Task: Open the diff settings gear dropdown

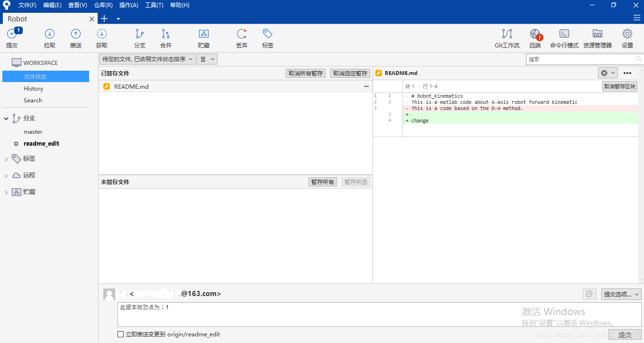Action: click(x=608, y=73)
